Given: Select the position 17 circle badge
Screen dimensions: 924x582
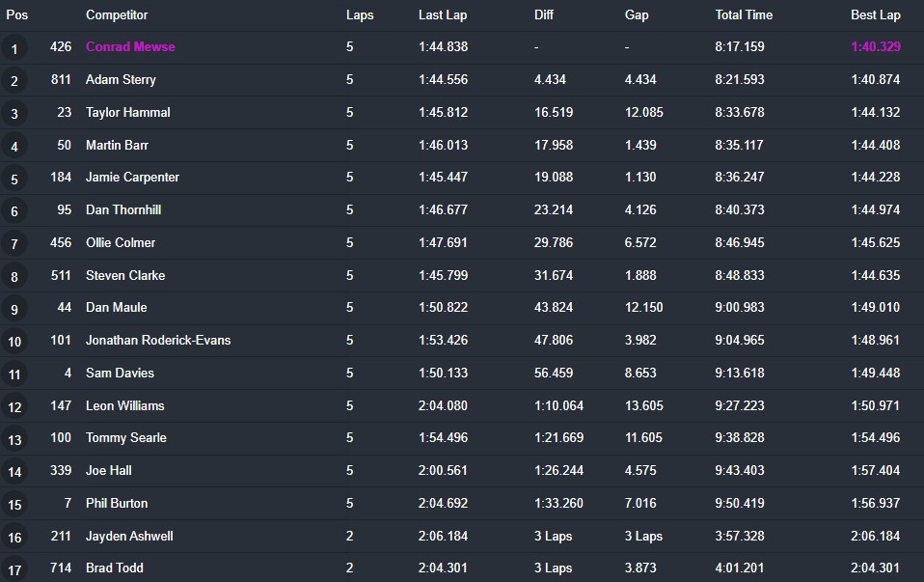Looking at the screenshot, I should click(x=14, y=569).
